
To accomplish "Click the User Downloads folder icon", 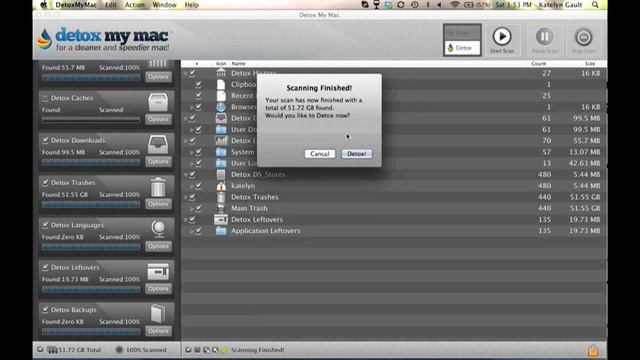I will tap(221, 129).
